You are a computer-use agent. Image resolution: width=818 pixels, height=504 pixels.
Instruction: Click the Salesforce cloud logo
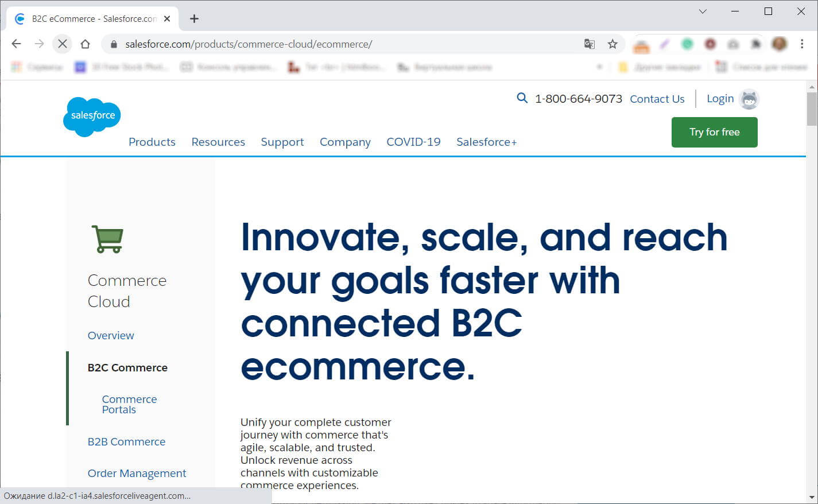click(92, 117)
